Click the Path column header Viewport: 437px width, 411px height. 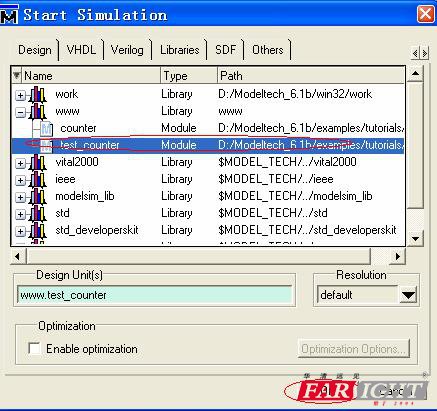click(x=311, y=76)
